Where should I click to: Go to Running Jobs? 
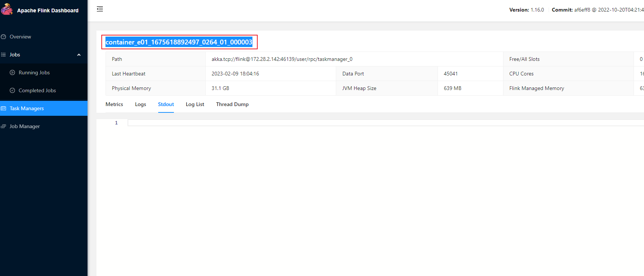(34, 72)
